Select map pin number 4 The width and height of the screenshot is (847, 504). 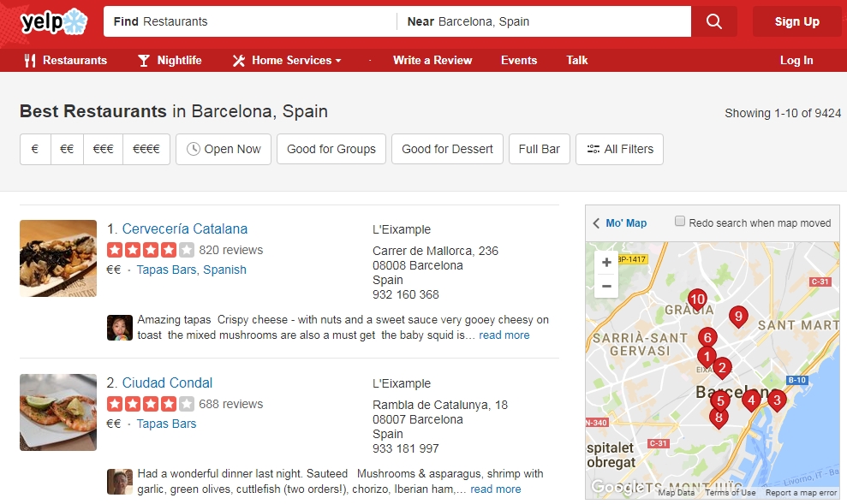tap(751, 401)
